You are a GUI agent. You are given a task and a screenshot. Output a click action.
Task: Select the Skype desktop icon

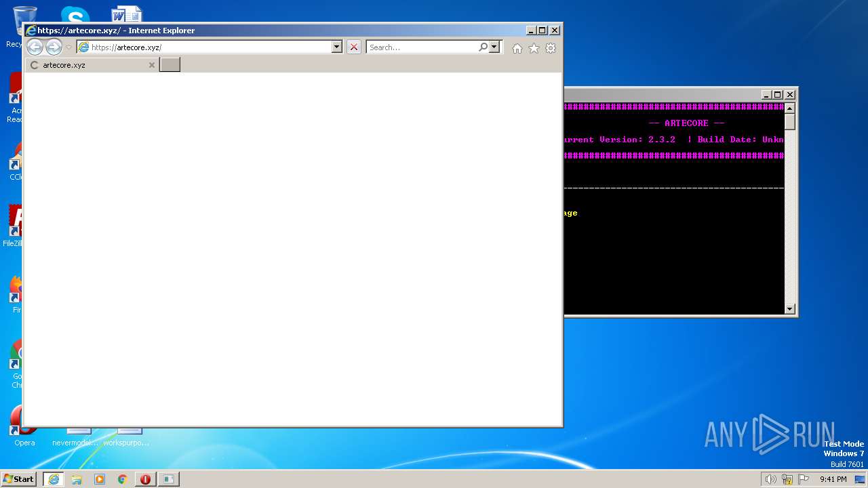coord(75,14)
